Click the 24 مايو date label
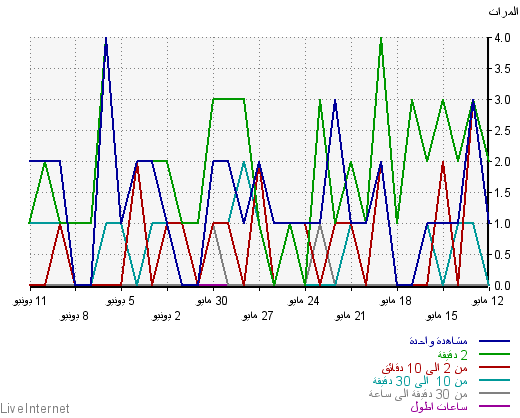Image resolution: width=520 pixels, height=418 pixels. click(x=304, y=301)
